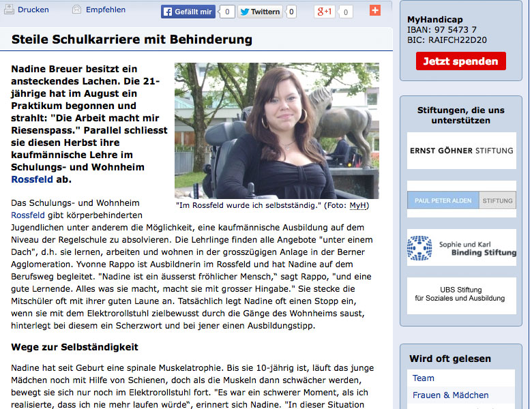This screenshot has height=409, width=532.
Task: Follow the Rossfeld link in body paragraph
Action: (28, 215)
